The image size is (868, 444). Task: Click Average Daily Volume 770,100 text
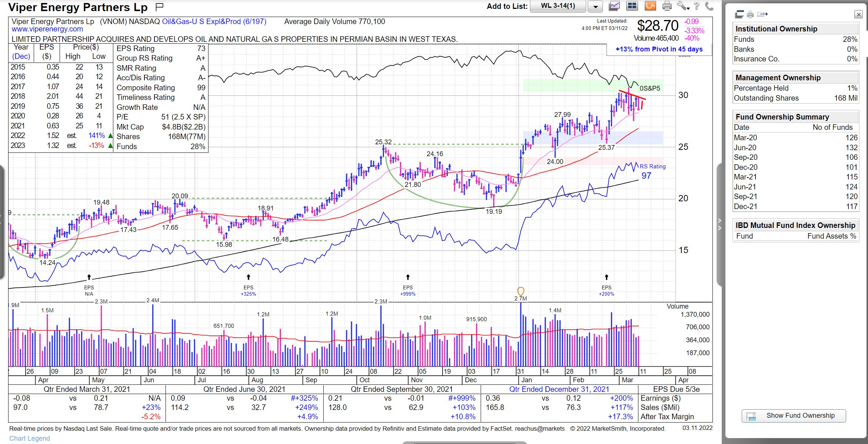(x=334, y=21)
